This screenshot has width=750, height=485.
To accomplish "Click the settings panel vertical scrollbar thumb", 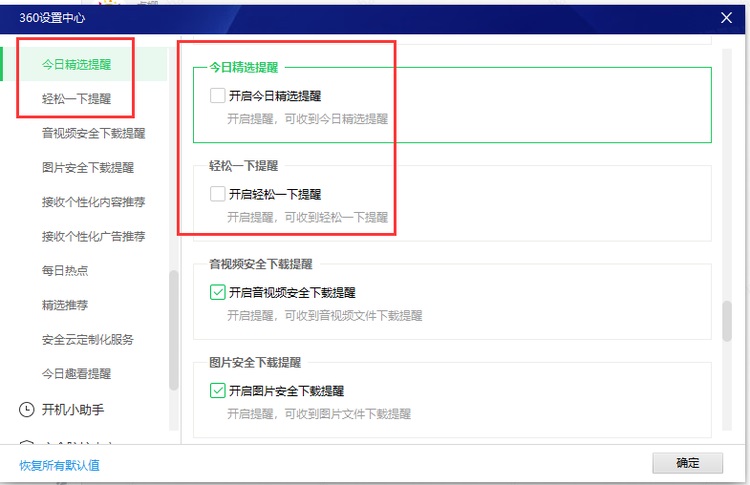I will [727, 320].
